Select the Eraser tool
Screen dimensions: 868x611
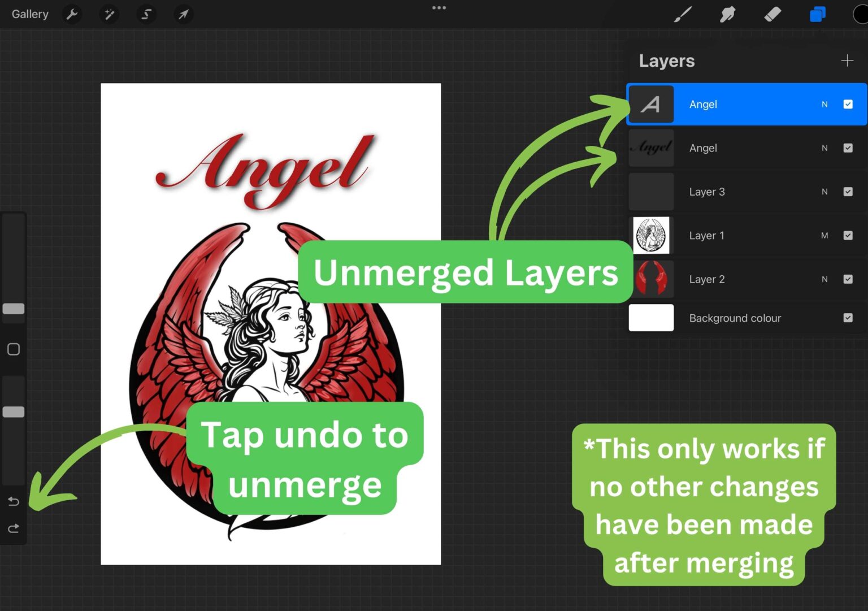click(772, 14)
